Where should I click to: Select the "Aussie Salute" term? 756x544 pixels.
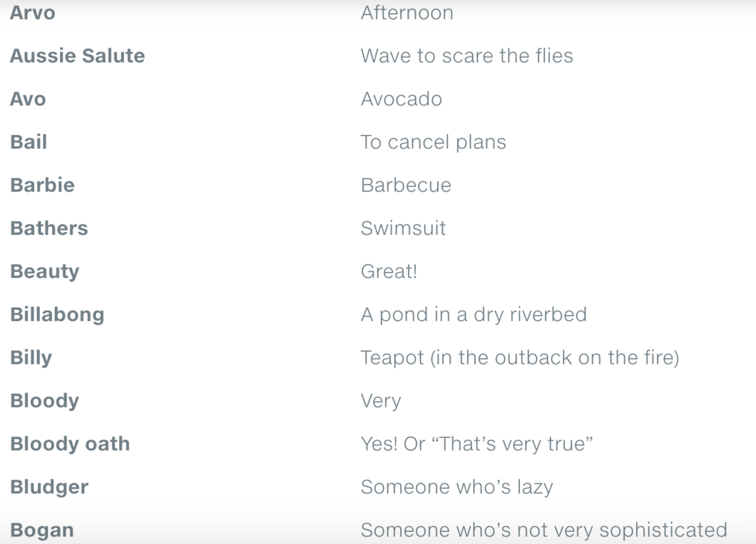coord(78,55)
